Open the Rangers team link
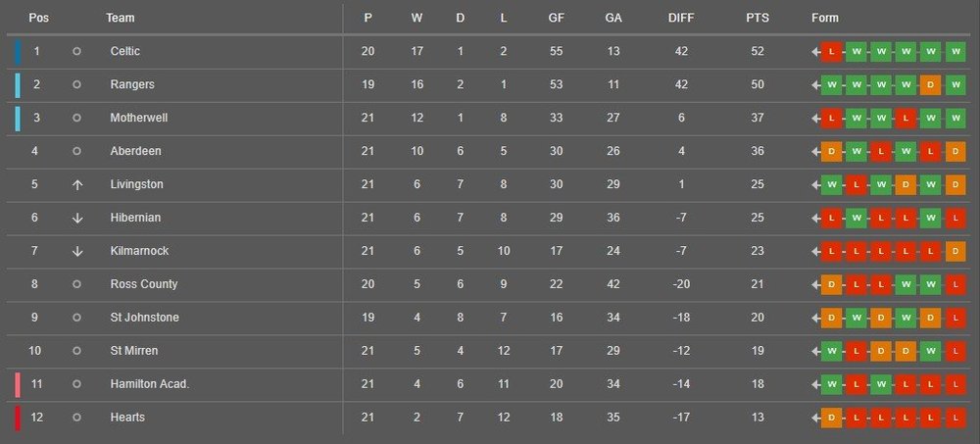Viewport: 980px width, 444px height. point(132,84)
